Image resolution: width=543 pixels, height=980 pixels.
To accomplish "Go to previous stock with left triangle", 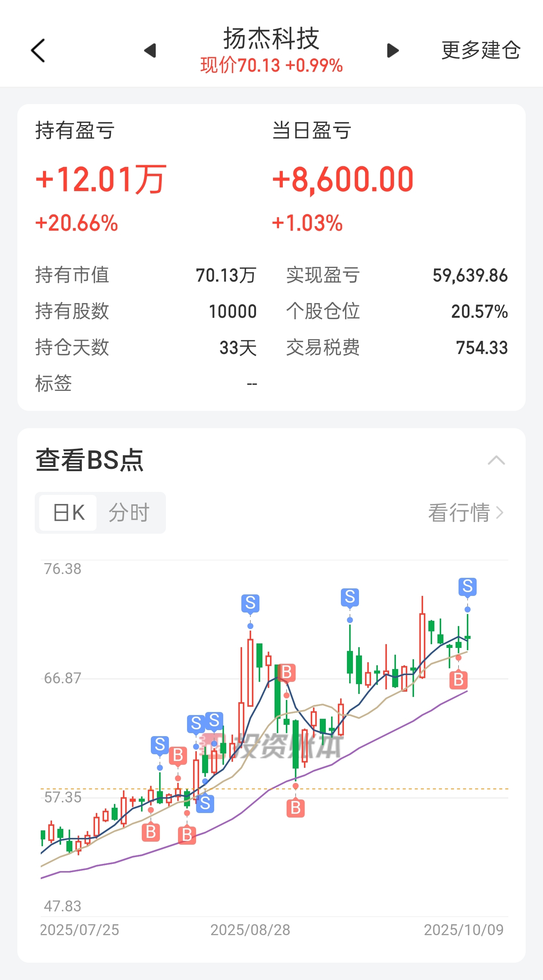I will pyautogui.click(x=150, y=50).
